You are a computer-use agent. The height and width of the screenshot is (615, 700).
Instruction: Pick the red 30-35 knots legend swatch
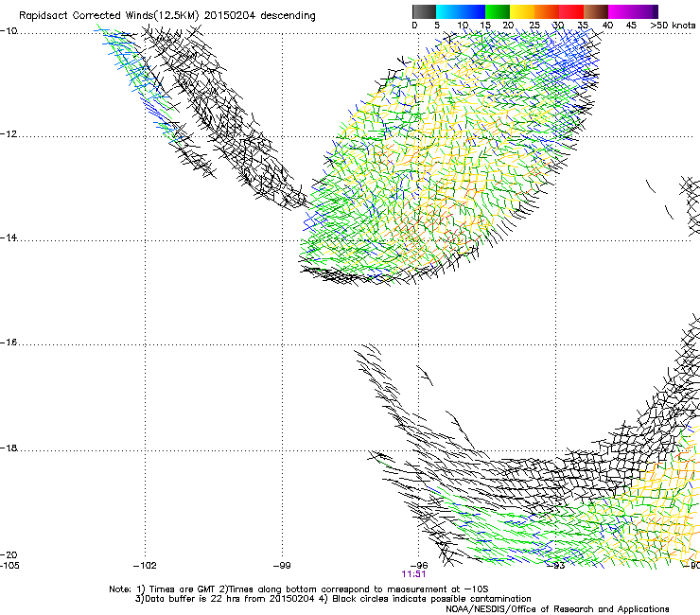(x=571, y=11)
